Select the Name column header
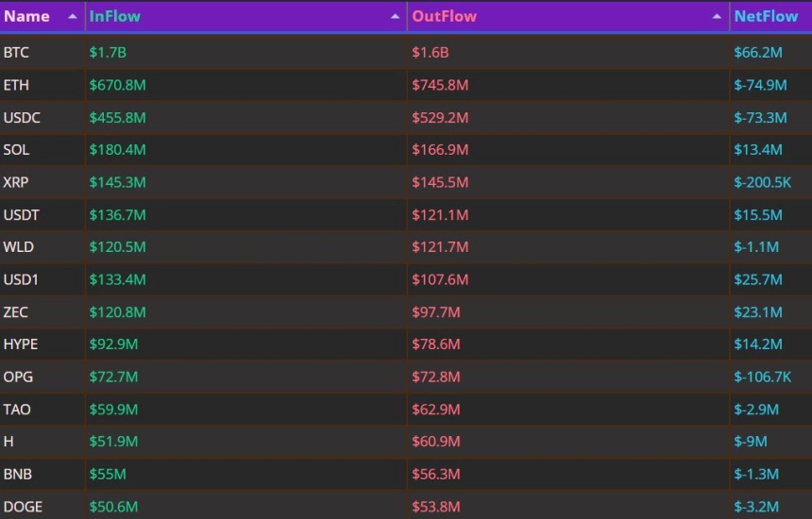812x519 pixels. tap(27, 17)
